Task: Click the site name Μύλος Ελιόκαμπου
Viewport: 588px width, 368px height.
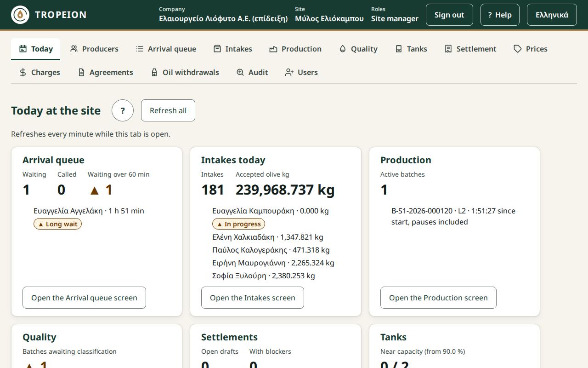Action: tap(329, 18)
